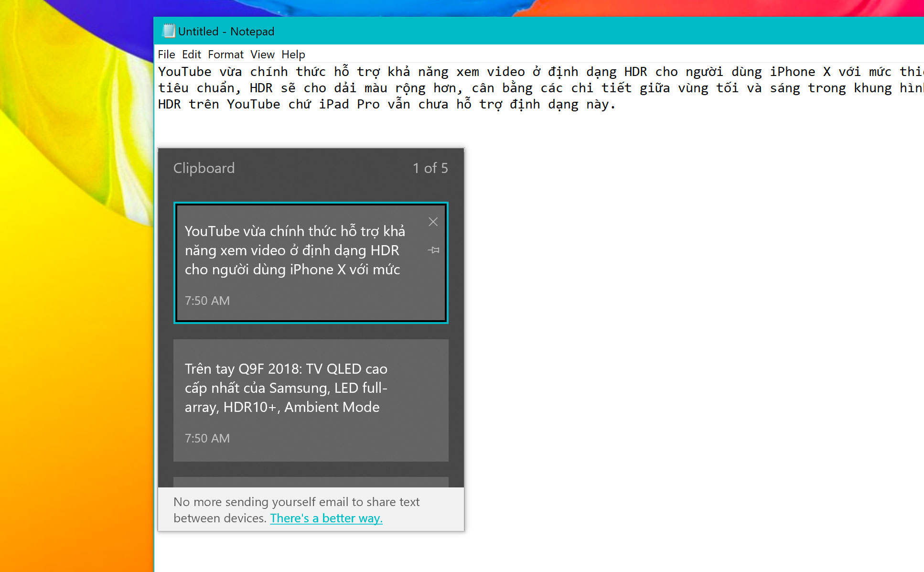Click the "1 of 5" counter
924x572 pixels.
pyautogui.click(x=430, y=168)
